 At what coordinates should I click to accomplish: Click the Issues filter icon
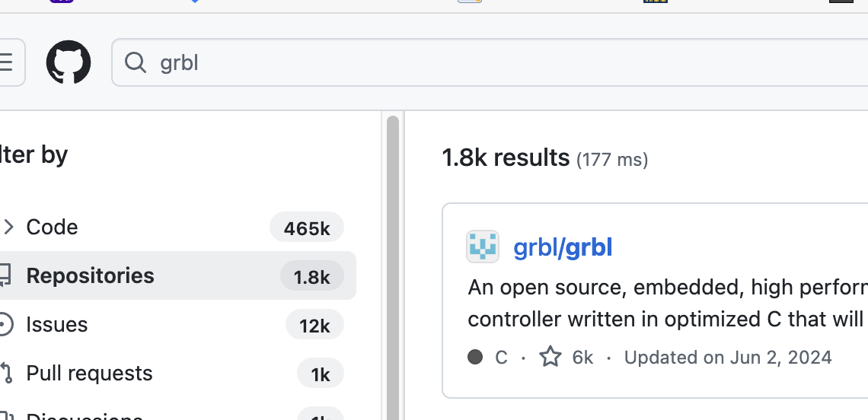coord(5,324)
